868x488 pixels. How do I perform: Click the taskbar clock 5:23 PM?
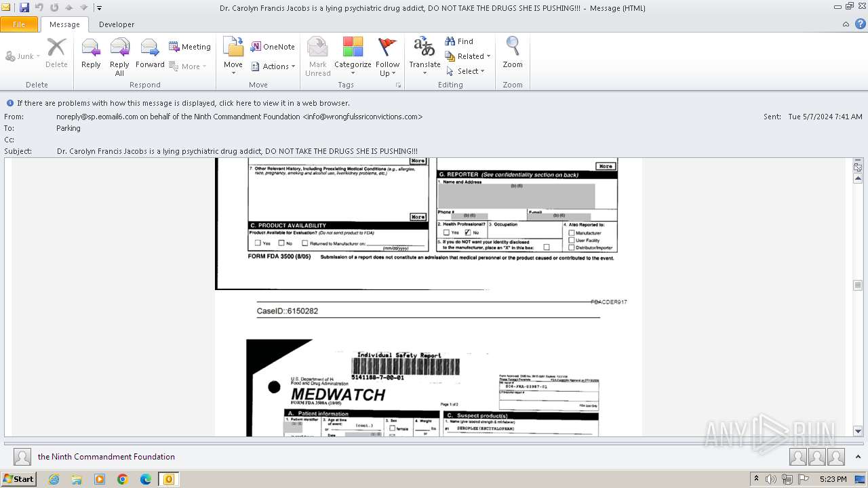pos(833,479)
